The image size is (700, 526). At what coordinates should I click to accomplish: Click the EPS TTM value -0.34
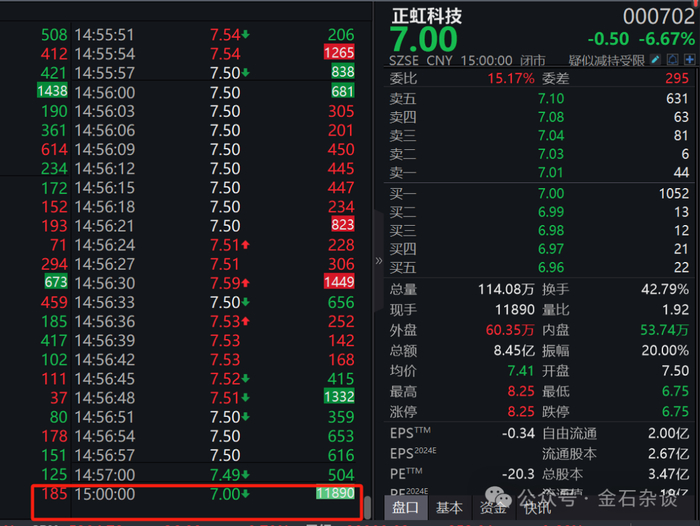coord(518,433)
